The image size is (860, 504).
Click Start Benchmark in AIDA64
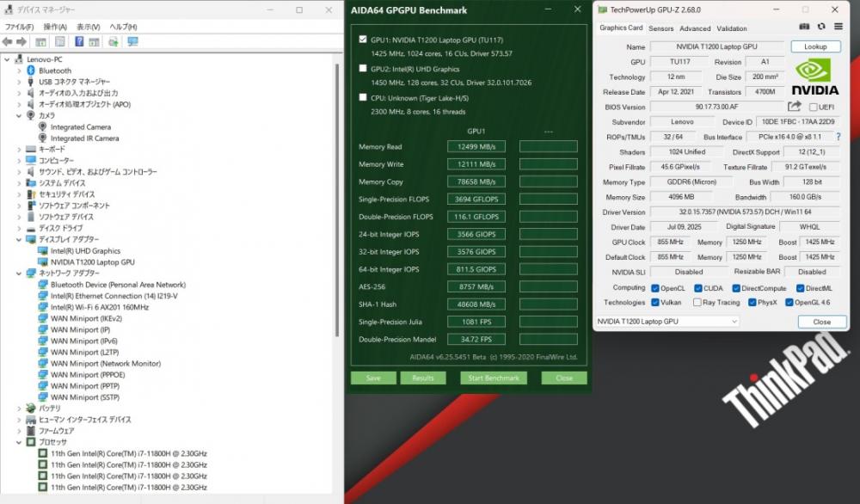pos(494,378)
